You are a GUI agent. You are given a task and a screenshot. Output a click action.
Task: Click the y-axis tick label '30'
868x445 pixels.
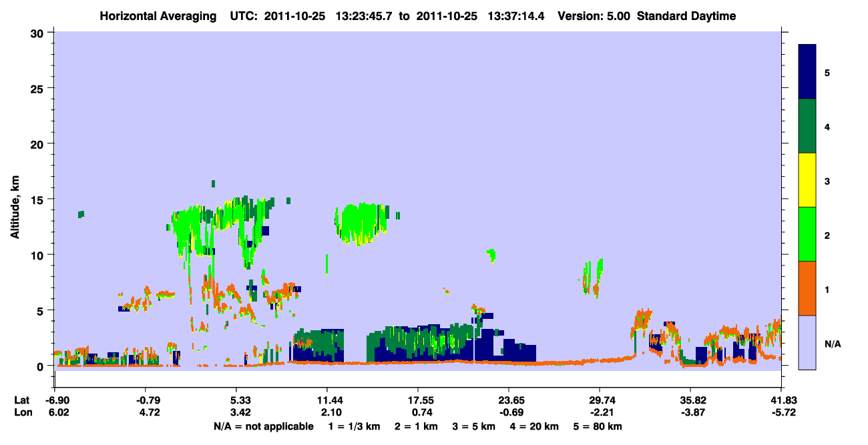tap(39, 33)
